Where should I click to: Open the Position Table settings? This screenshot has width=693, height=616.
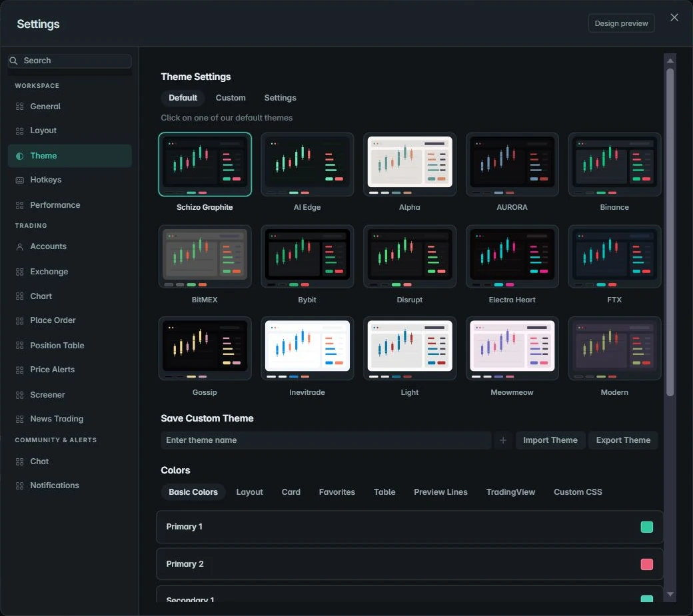69,346
